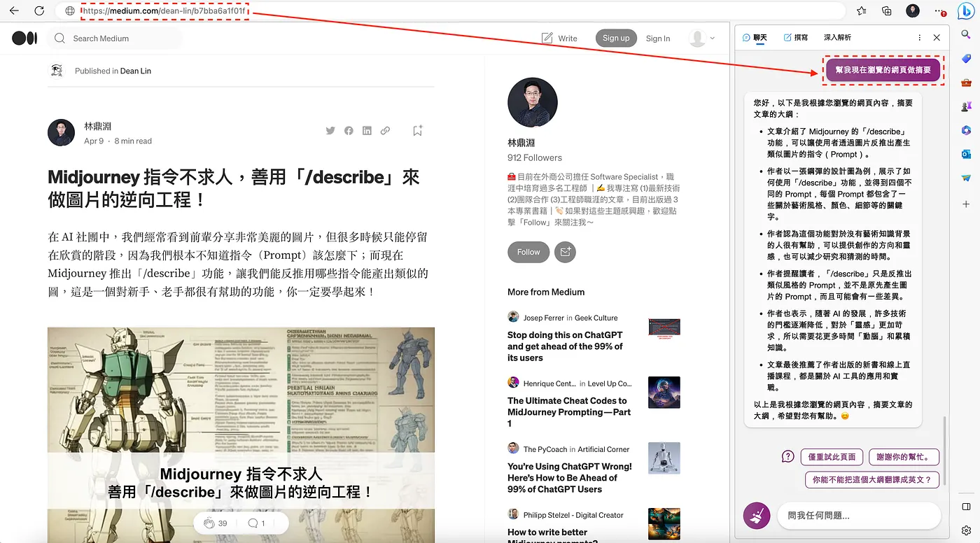The width and height of the screenshot is (980, 543).
Task: Open the sidebar settings gear icon
Action: point(967,530)
